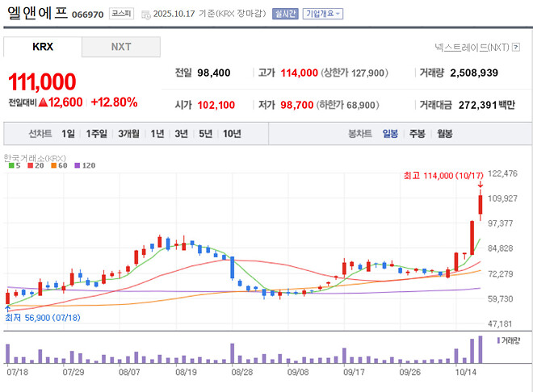Click the 한국거래소(KRX) chart label

point(35,158)
